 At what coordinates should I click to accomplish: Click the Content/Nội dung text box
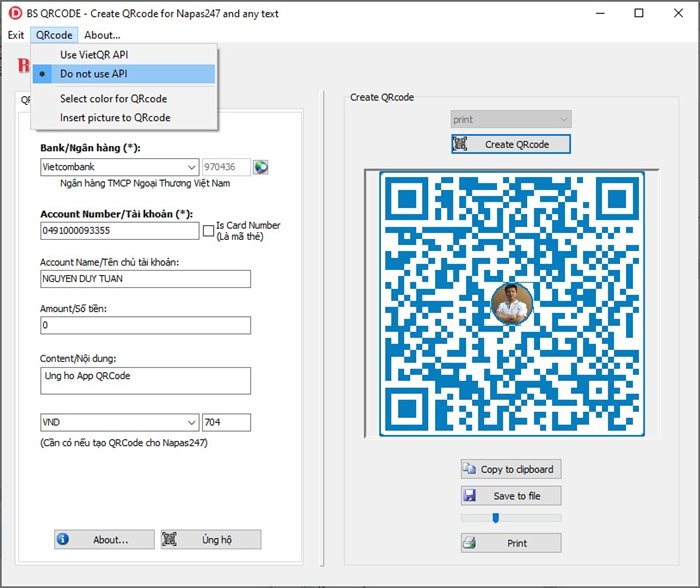point(146,381)
